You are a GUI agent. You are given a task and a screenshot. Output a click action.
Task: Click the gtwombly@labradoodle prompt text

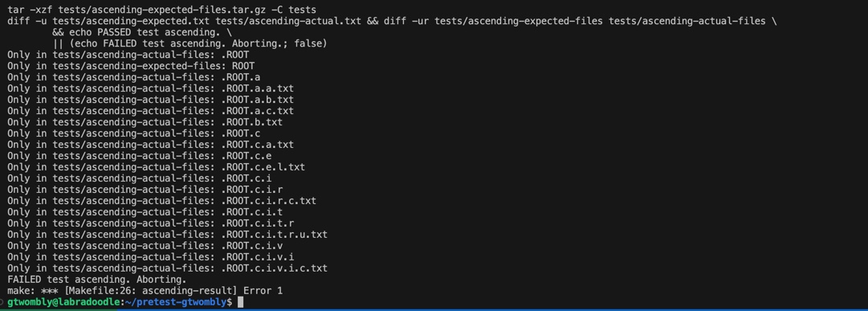click(63, 302)
